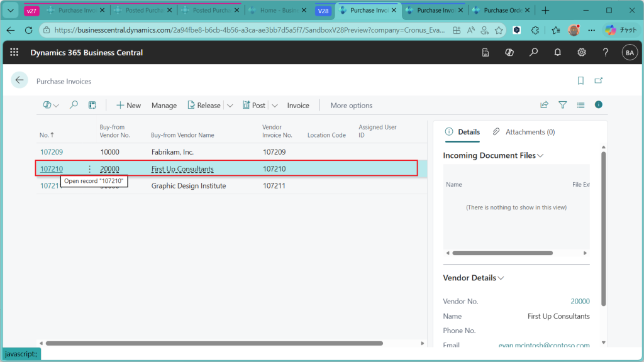
Task: Click the New button
Action: click(128, 106)
